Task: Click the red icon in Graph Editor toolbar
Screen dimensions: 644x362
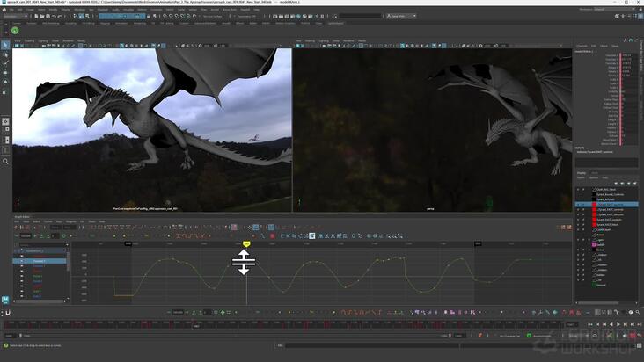Action: [x=273, y=236]
